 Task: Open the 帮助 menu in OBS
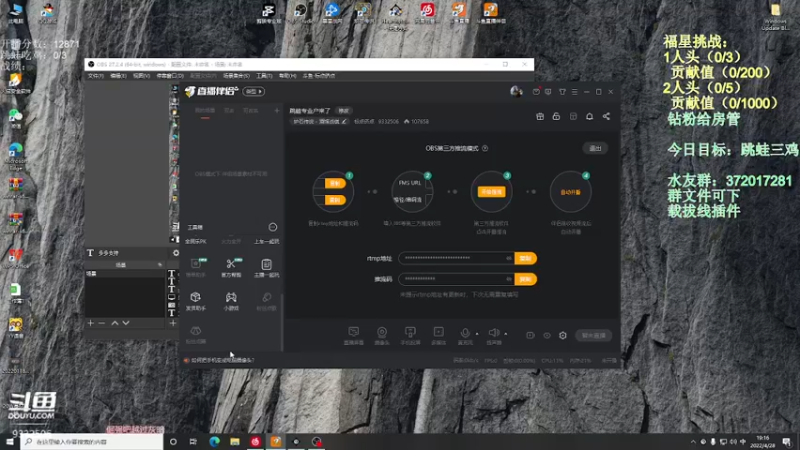287,76
